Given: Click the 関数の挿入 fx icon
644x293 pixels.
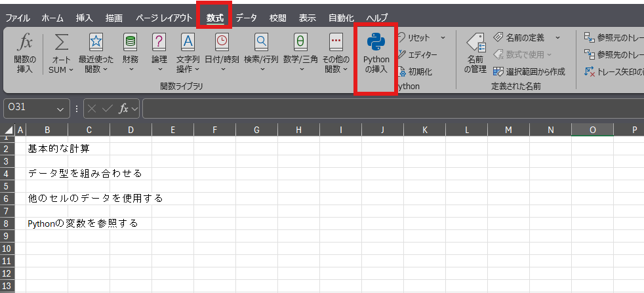Looking at the screenshot, I should point(25,42).
